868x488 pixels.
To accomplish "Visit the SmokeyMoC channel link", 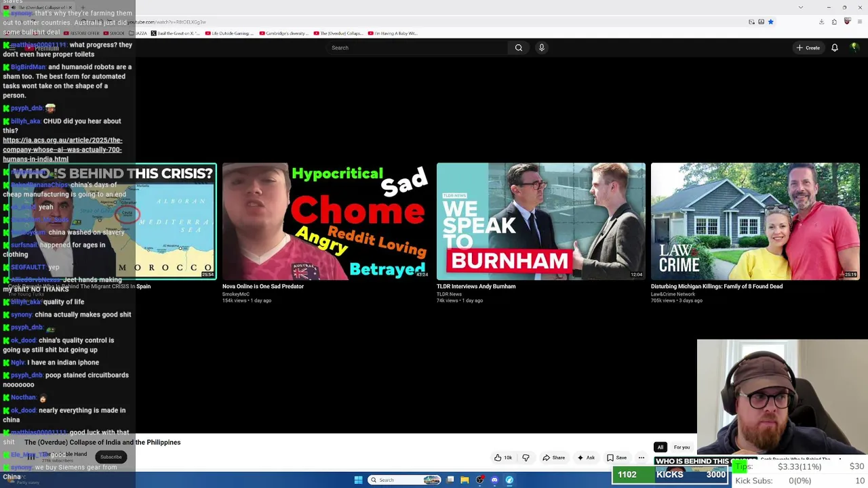I will [236, 294].
